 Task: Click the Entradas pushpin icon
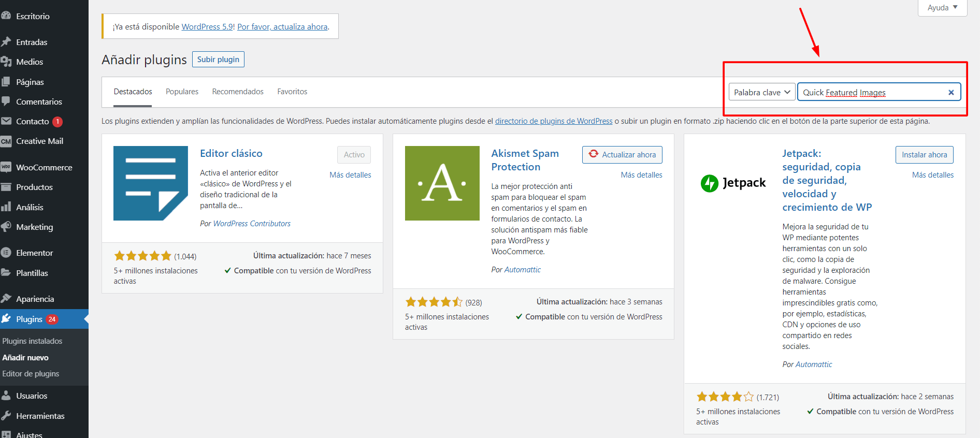6,42
